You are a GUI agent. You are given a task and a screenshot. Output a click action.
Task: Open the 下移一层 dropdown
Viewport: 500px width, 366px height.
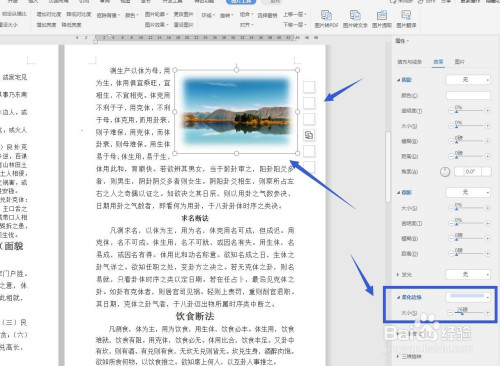295,25
